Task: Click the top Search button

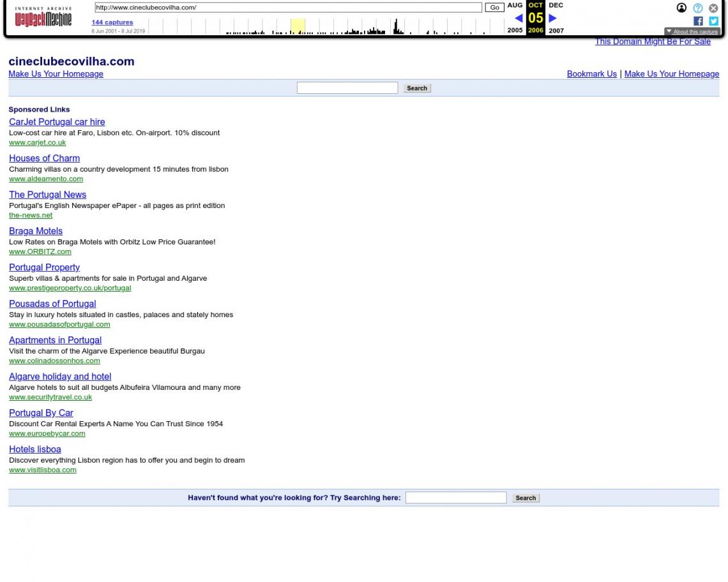Action: pos(417,88)
